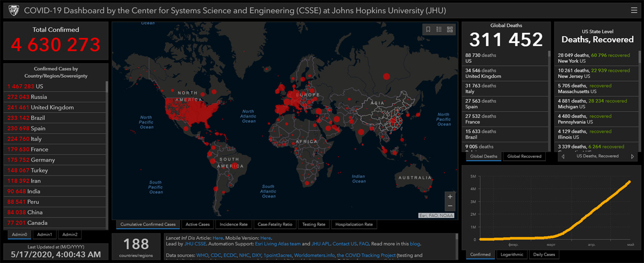Select '88 730 deaths US' row
This screenshot has height=263, width=644.
click(x=506, y=58)
